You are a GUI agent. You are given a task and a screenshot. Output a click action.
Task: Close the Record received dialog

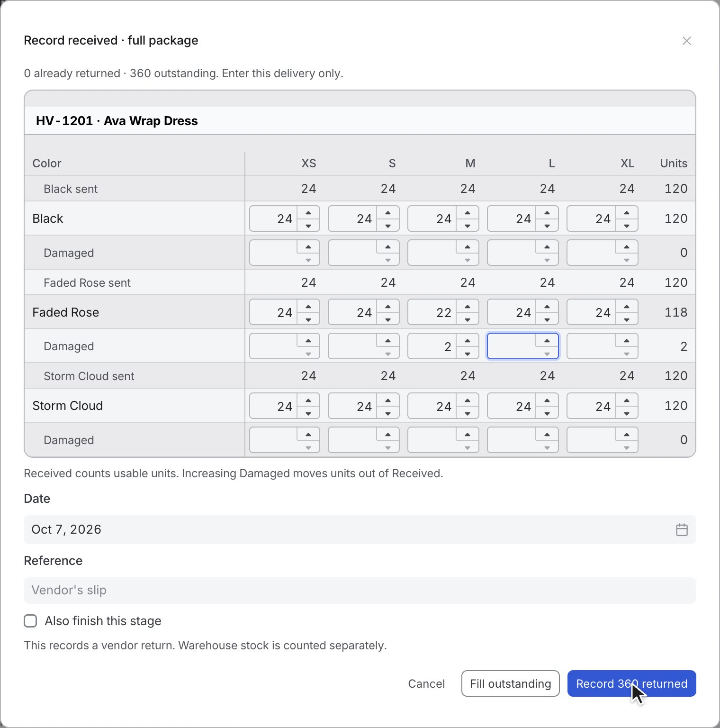click(x=686, y=41)
